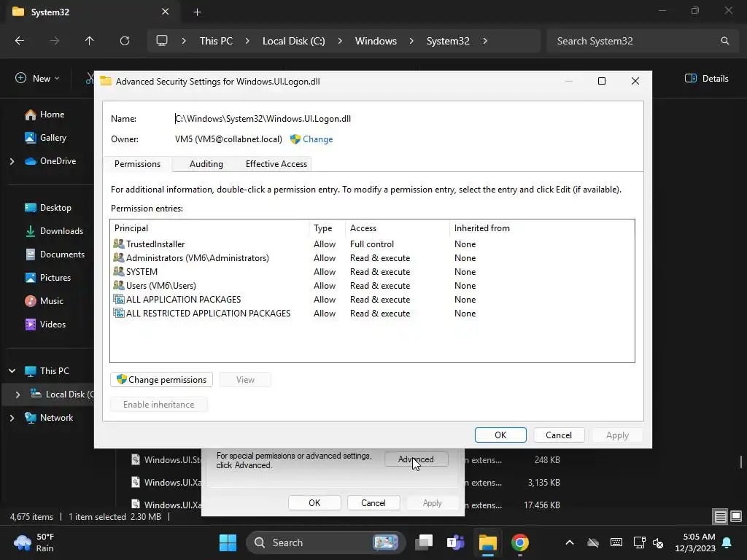Select the Administrators (VM6\Administrators) entry

tap(372, 257)
